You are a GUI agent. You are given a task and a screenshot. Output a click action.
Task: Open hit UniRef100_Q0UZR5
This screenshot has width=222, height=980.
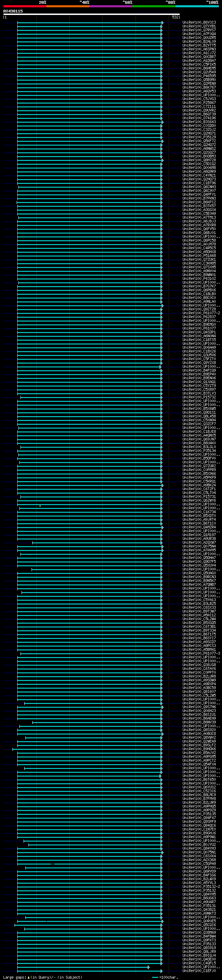click(x=199, y=38)
